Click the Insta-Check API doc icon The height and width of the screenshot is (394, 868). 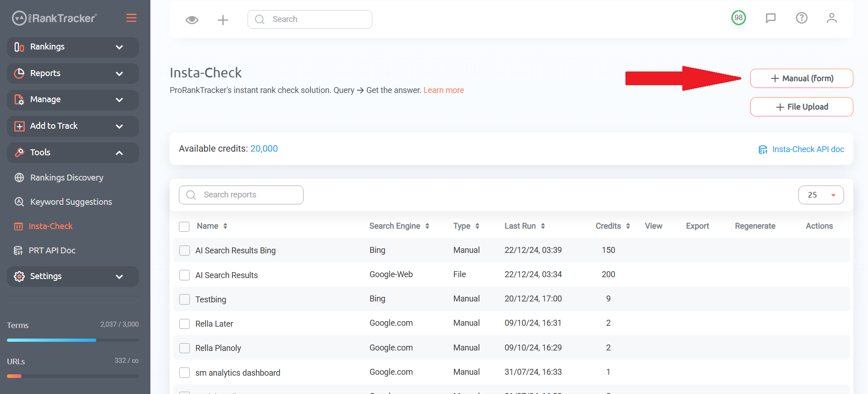point(763,150)
